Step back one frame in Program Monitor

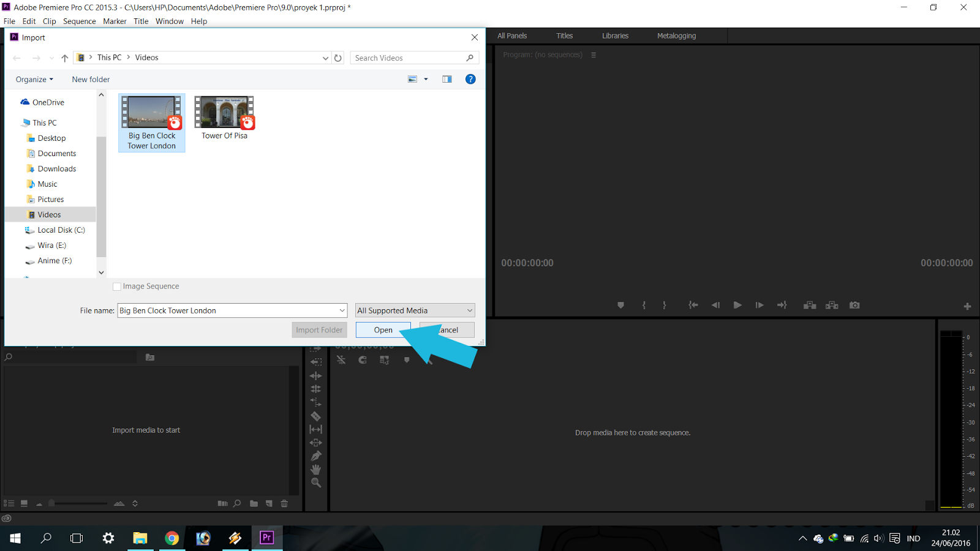point(715,305)
